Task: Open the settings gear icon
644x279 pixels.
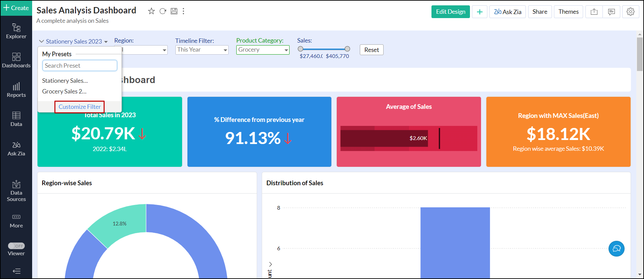Action: [x=630, y=12]
